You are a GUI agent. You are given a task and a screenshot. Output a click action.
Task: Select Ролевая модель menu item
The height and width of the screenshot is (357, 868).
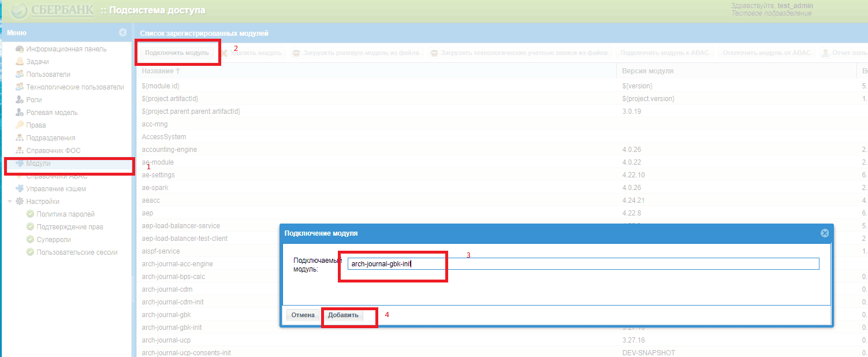coord(51,113)
